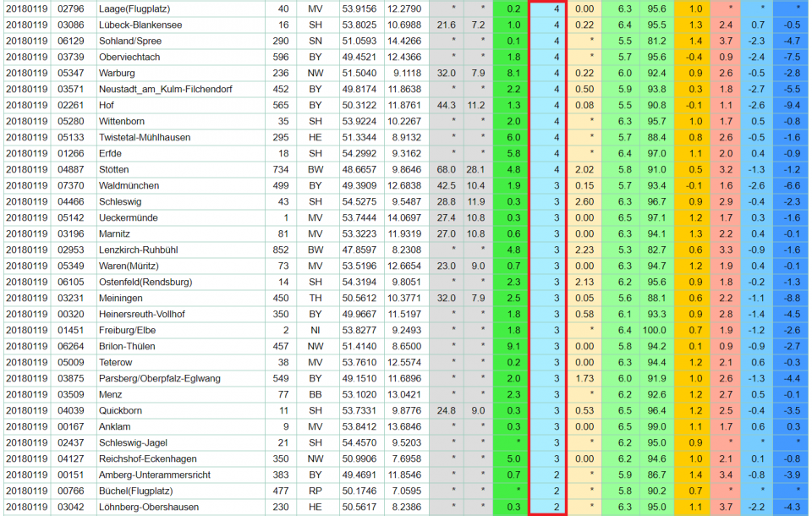The height and width of the screenshot is (516, 812).
Task: Select value 2.02 in the Stötten row
Action: click(x=584, y=169)
